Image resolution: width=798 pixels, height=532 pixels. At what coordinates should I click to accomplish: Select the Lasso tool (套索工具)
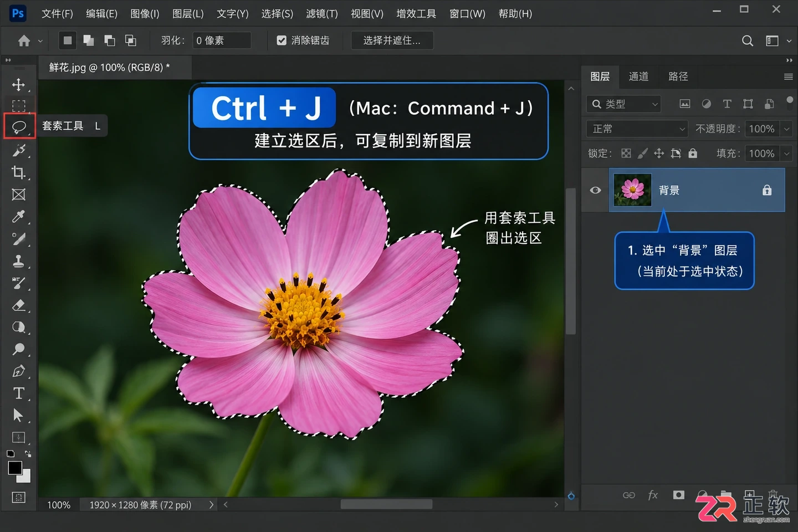tap(19, 126)
